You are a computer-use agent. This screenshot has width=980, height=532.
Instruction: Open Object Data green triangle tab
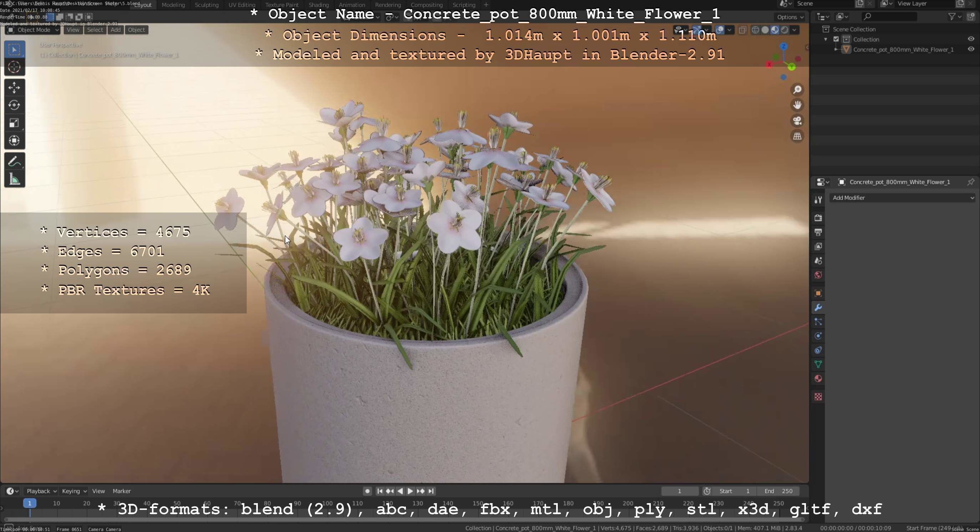click(818, 364)
